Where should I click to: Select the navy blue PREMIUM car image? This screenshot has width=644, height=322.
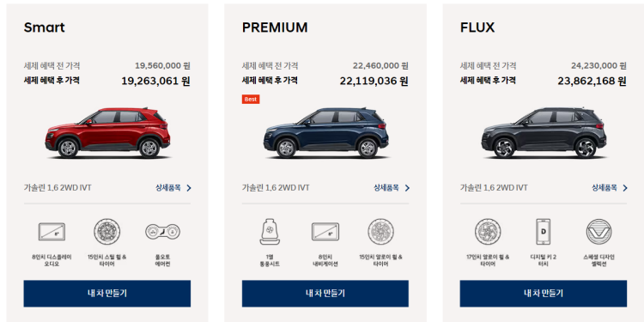coord(325,132)
